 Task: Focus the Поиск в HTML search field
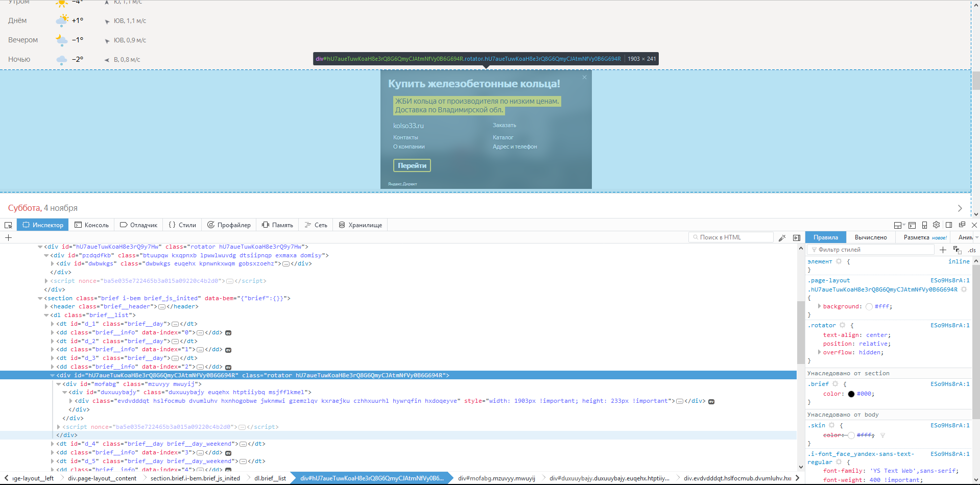click(731, 237)
